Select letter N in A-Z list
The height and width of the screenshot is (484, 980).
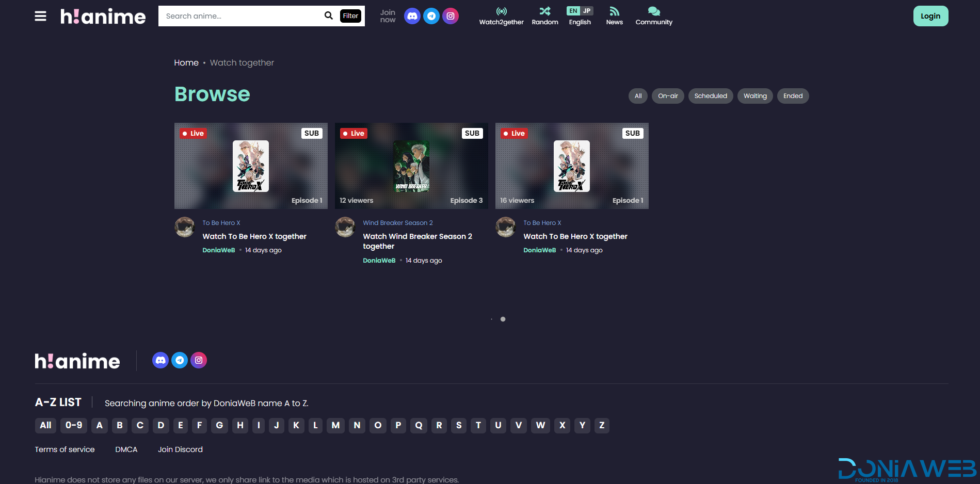357,425
